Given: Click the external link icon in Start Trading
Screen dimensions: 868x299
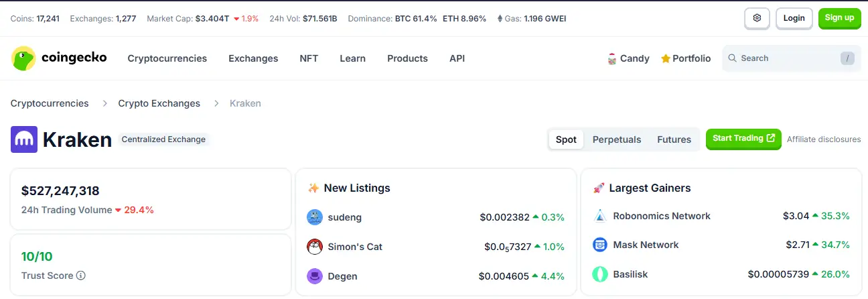Looking at the screenshot, I should click(x=771, y=138).
